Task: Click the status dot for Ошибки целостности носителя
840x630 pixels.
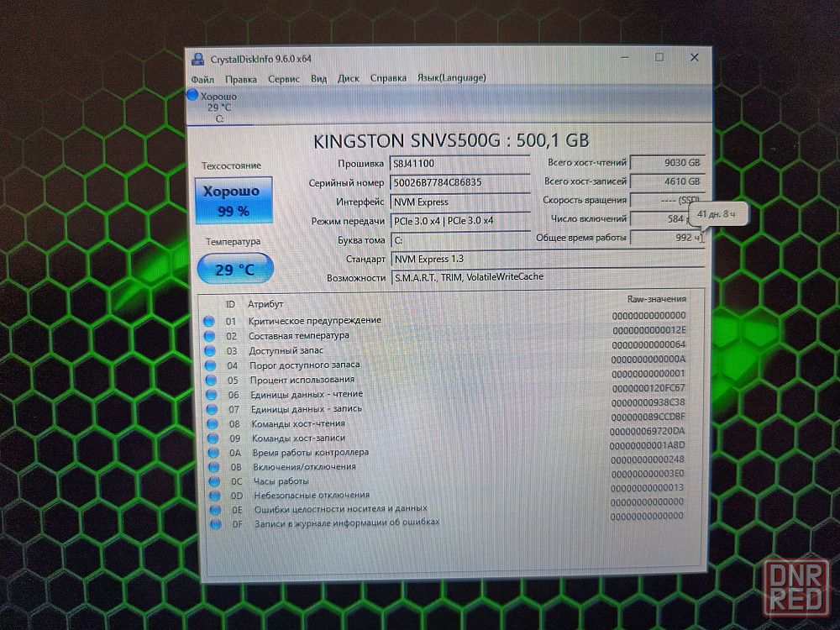Action: [x=215, y=510]
